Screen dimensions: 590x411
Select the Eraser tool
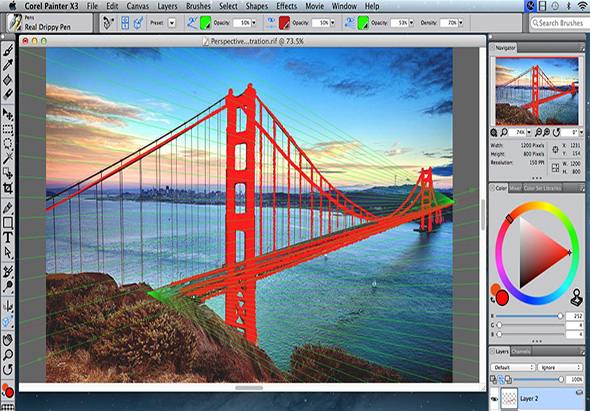point(8,94)
